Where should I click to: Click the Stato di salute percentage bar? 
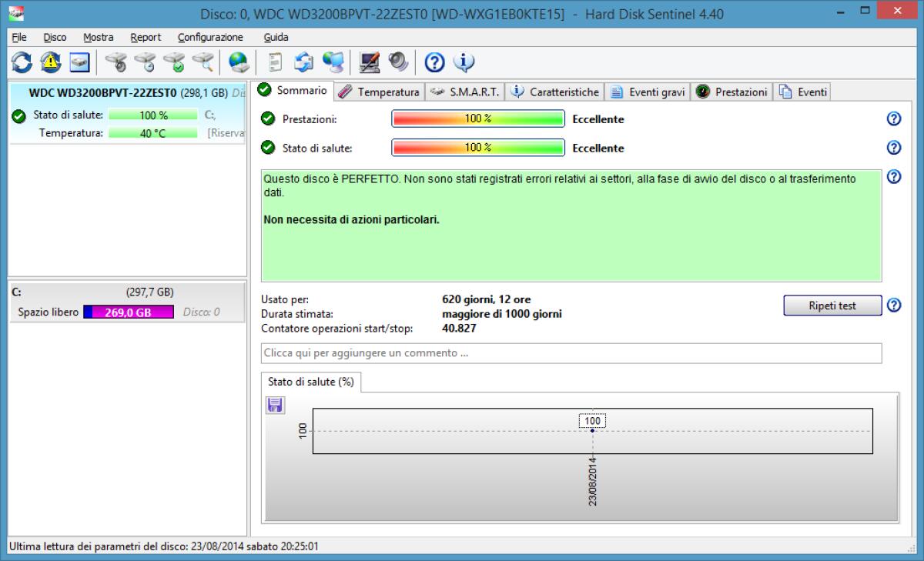[477, 148]
